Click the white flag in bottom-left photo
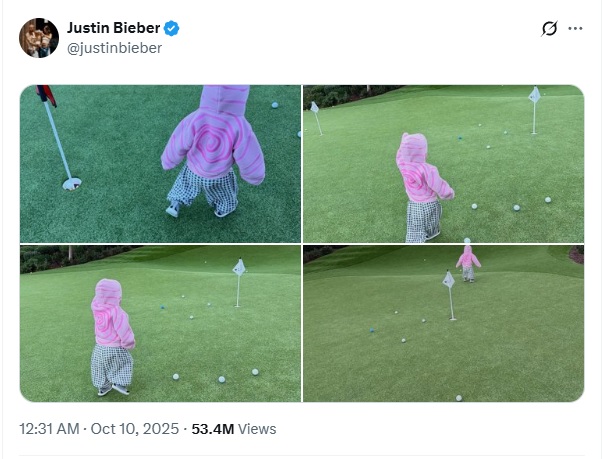Viewport: 602px width, 459px height. tap(239, 267)
